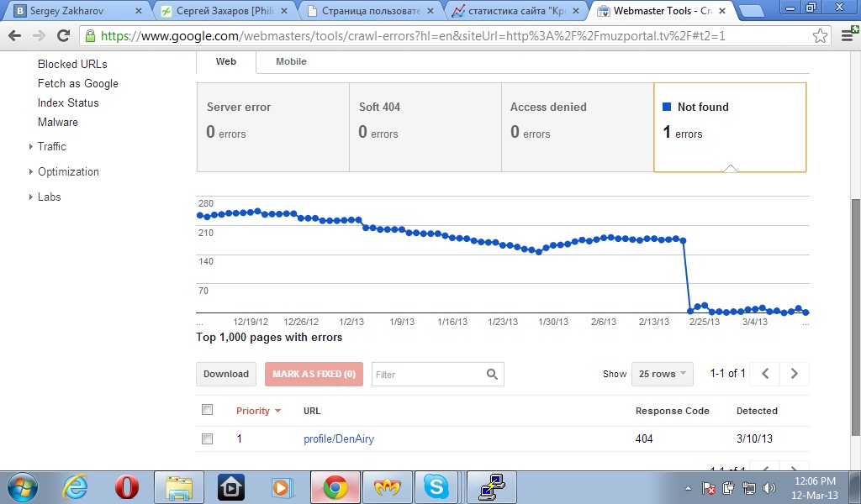Open Windows Explorer folder icon in taskbar

click(x=179, y=487)
